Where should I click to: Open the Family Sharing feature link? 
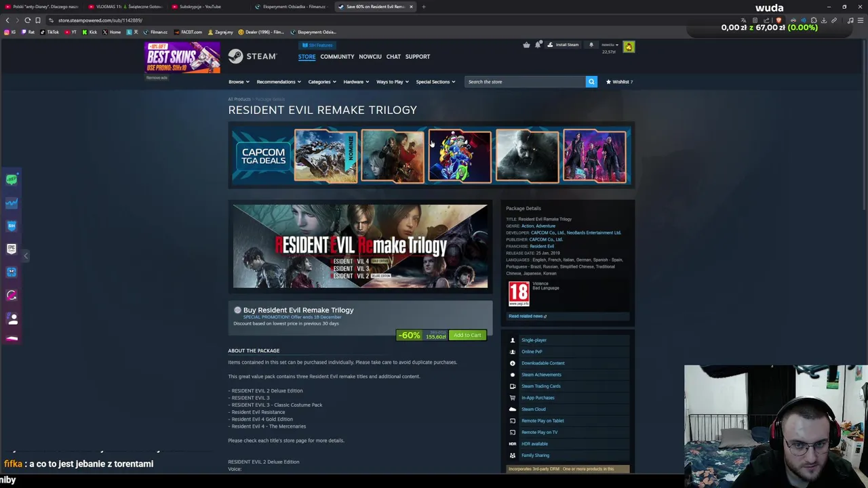point(535,455)
